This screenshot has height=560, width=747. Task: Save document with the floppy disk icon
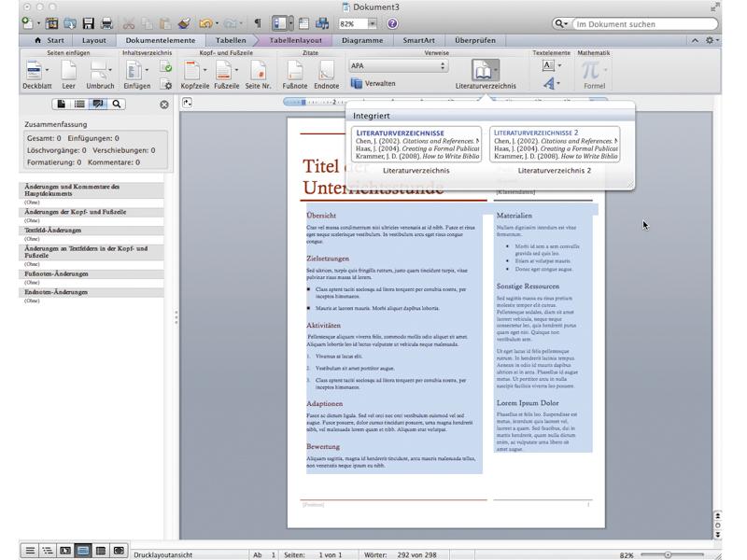pyautogui.click(x=88, y=23)
